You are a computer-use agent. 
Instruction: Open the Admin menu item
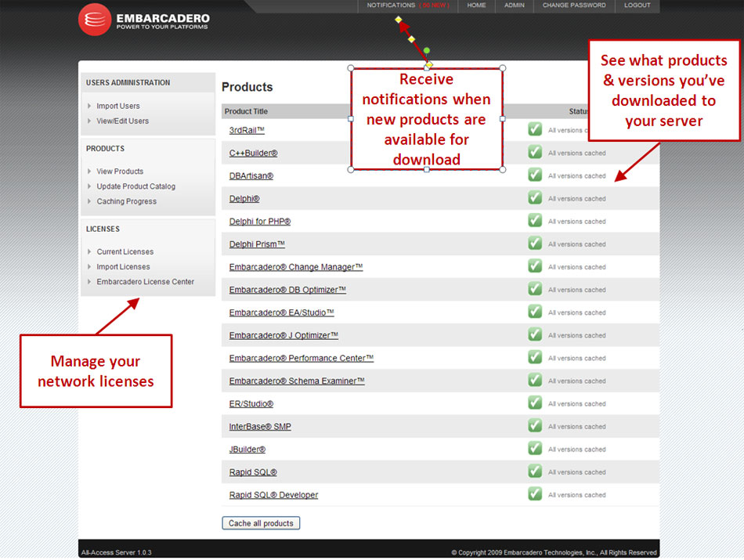(515, 5)
